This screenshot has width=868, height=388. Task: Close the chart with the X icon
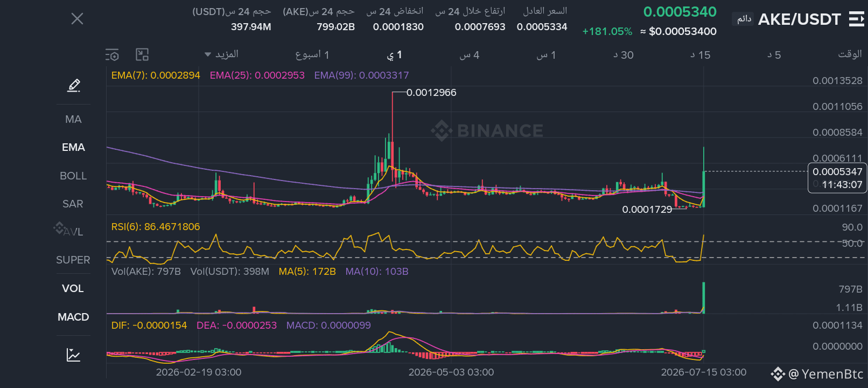pyautogui.click(x=77, y=19)
